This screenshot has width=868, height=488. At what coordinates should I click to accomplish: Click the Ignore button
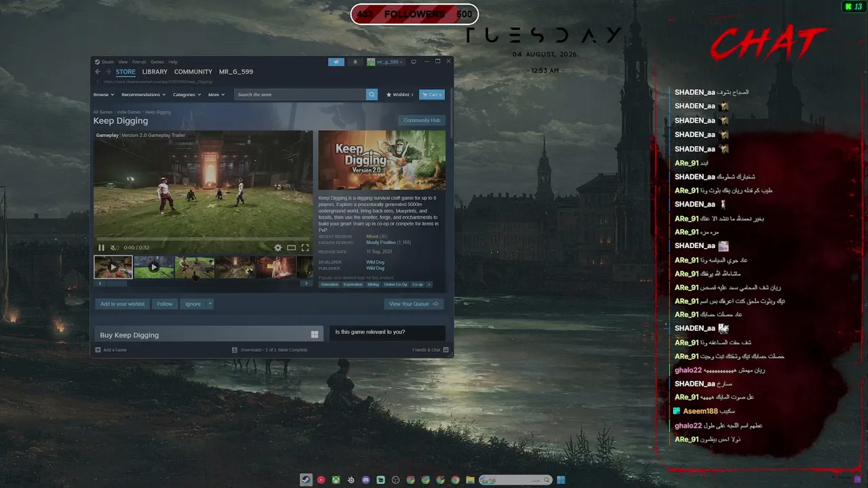[193, 304]
